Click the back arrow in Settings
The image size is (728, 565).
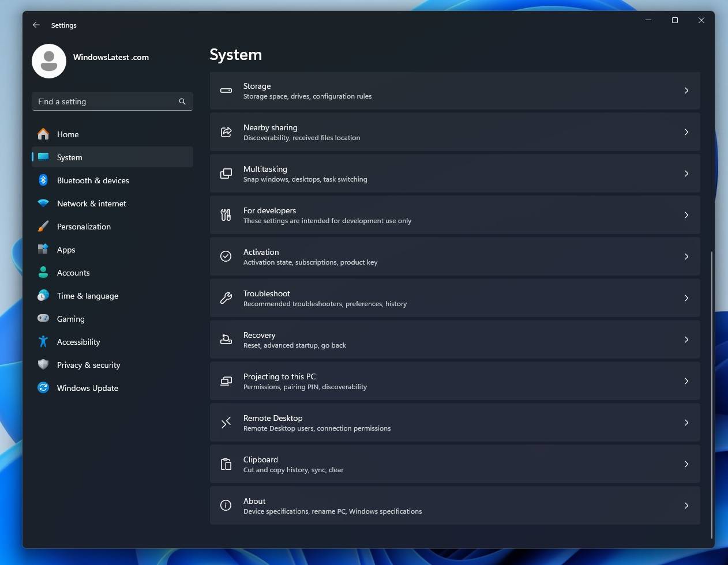click(x=36, y=25)
